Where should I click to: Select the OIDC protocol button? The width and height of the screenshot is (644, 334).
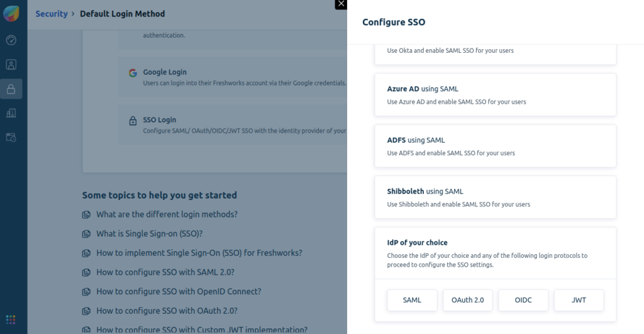pos(523,300)
